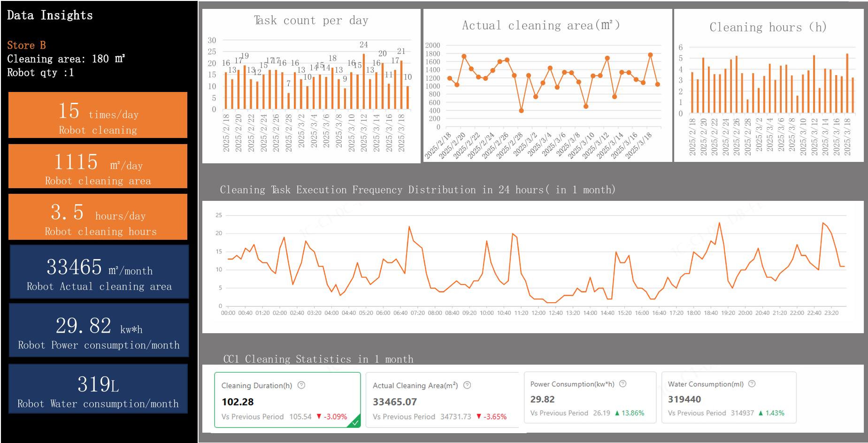Click the Task count per day chart title

[311, 21]
